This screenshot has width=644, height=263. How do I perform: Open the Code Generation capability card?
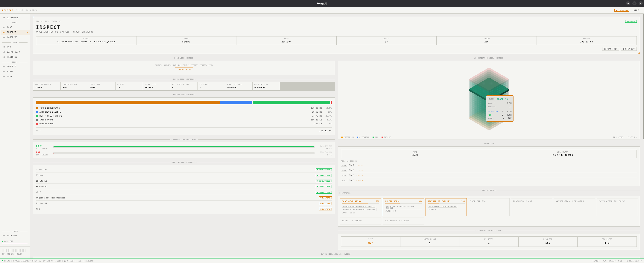(x=360, y=207)
